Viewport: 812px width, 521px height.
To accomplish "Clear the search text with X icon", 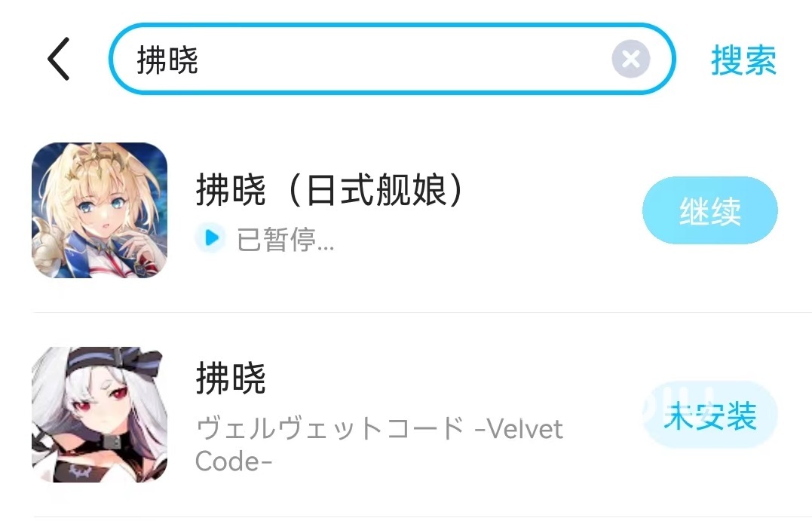I will click(631, 59).
